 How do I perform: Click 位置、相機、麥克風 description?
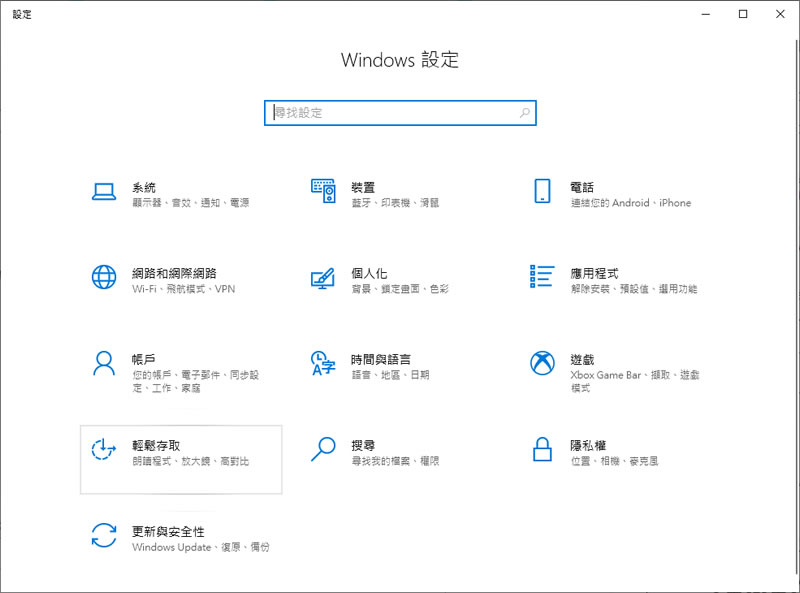point(614,461)
